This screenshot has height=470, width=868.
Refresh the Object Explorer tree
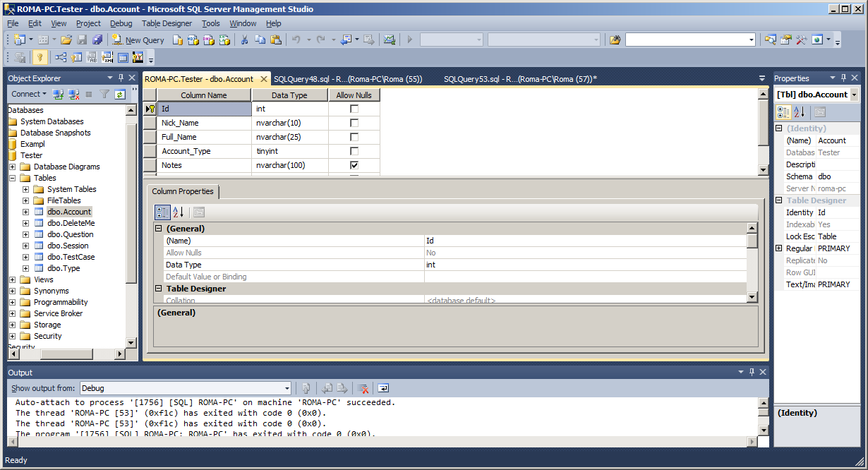point(120,94)
